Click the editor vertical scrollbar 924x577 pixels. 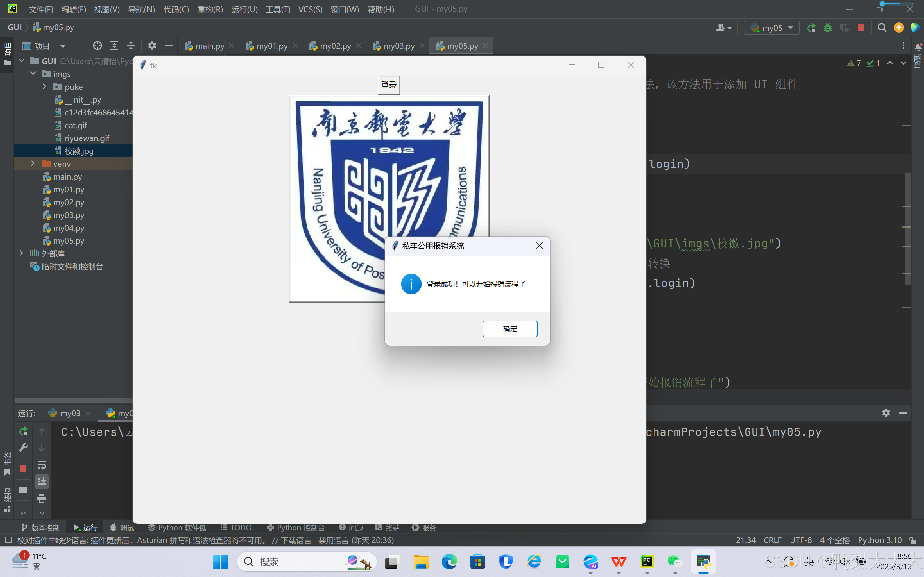[x=908, y=229]
